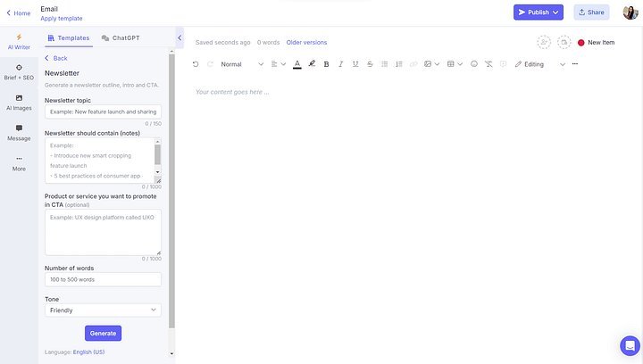Insert a hyperlink
The image size is (643, 364).
pos(413,64)
